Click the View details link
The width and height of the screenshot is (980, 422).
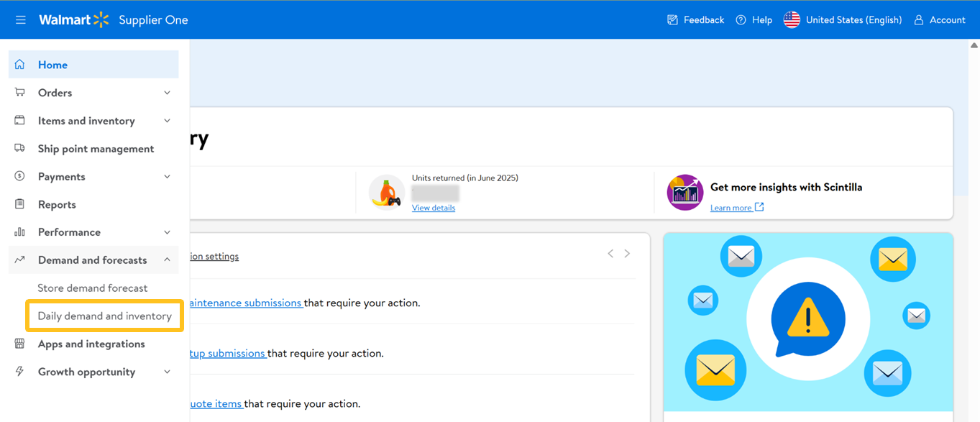click(x=434, y=208)
